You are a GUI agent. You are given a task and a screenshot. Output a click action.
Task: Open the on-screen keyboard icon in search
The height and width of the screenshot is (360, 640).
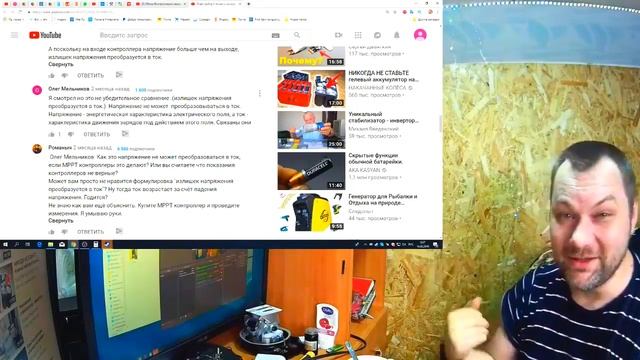pyautogui.click(x=276, y=36)
